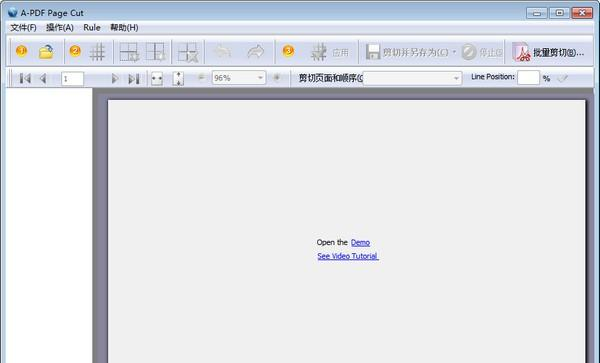The image size is (600, 363).
Task: Maximize the A-PDF Page Cut window
Action: coord(559,13)
